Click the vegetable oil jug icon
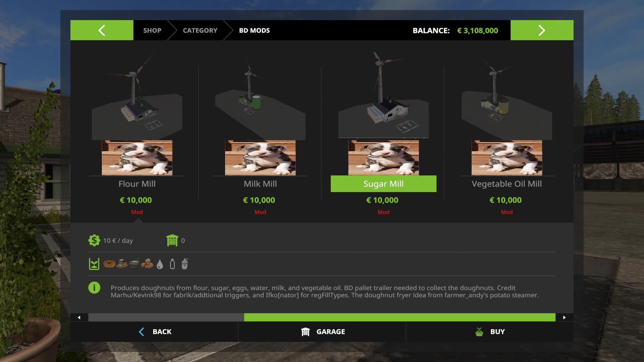 [185, 264]
